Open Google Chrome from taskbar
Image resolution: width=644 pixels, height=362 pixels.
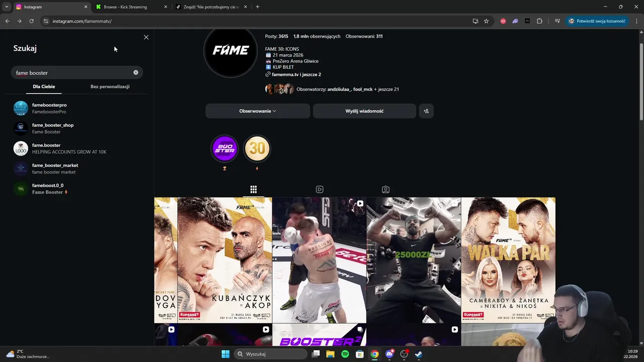(x=374, y=354)
